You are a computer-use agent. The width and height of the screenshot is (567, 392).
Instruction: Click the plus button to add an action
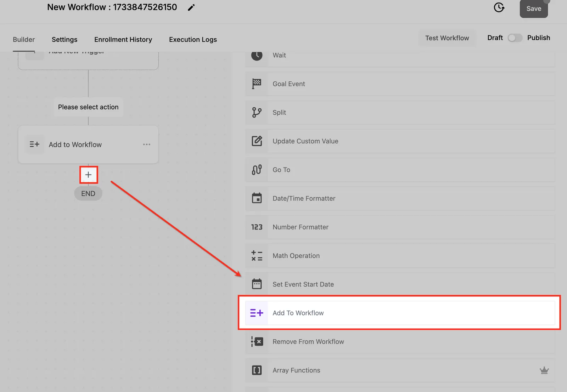coord(88,175)
